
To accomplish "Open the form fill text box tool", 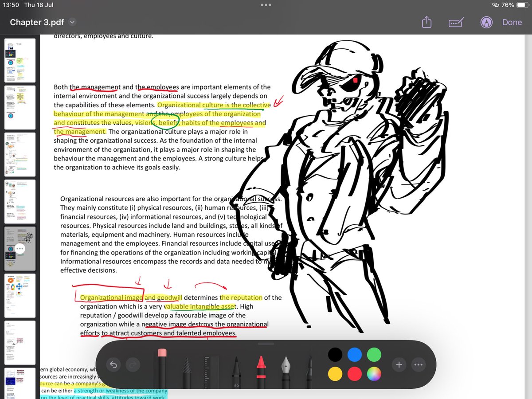I will pos(456,22).
